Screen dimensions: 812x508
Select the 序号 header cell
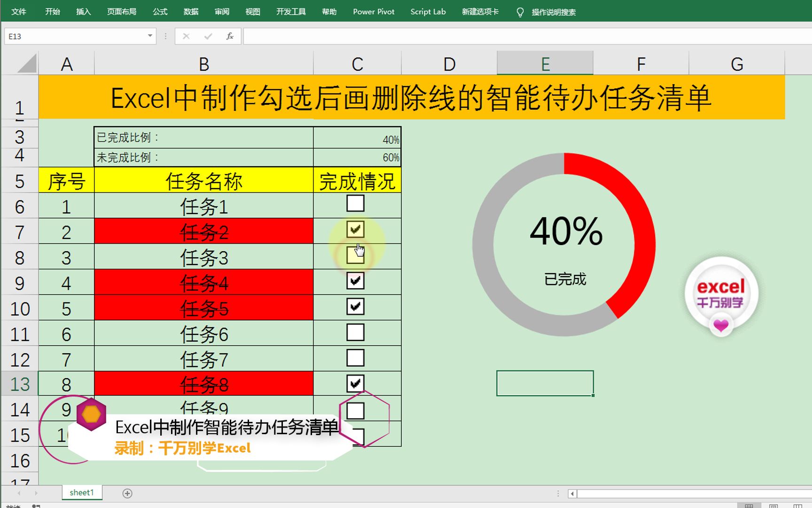(66, 181)
